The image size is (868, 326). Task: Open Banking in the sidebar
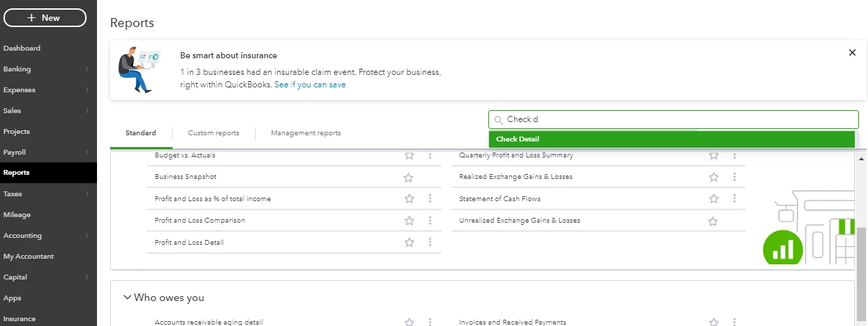(17, 69)
